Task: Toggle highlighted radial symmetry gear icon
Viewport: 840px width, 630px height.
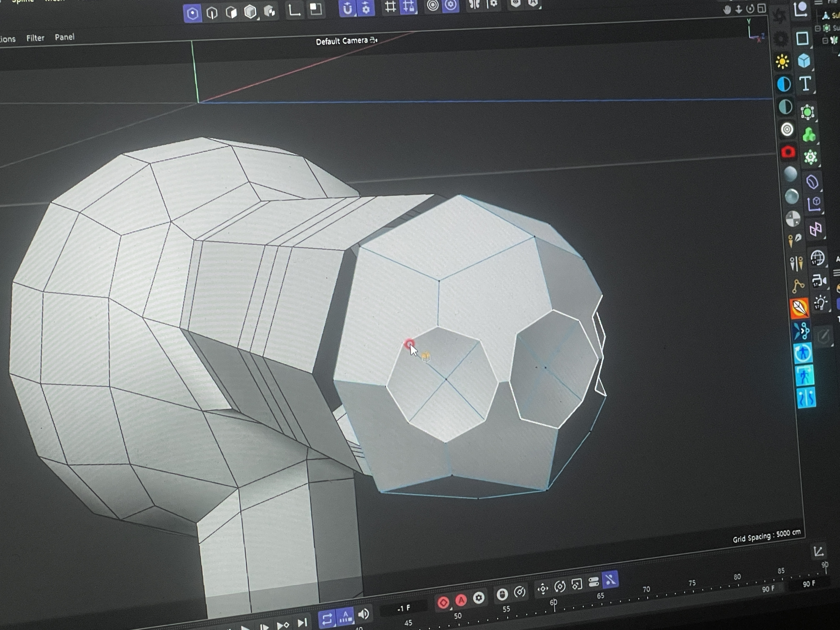Action: [x=451, y=5]
